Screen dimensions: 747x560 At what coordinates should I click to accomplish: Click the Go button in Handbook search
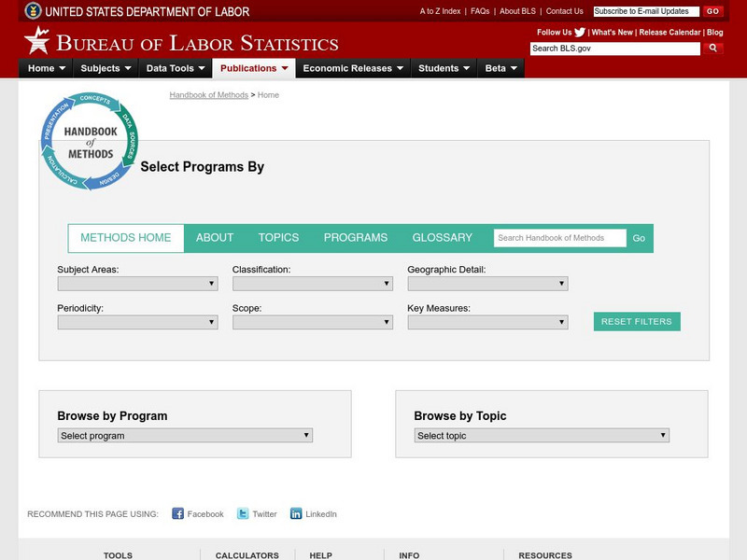click(x=639, y=238)
